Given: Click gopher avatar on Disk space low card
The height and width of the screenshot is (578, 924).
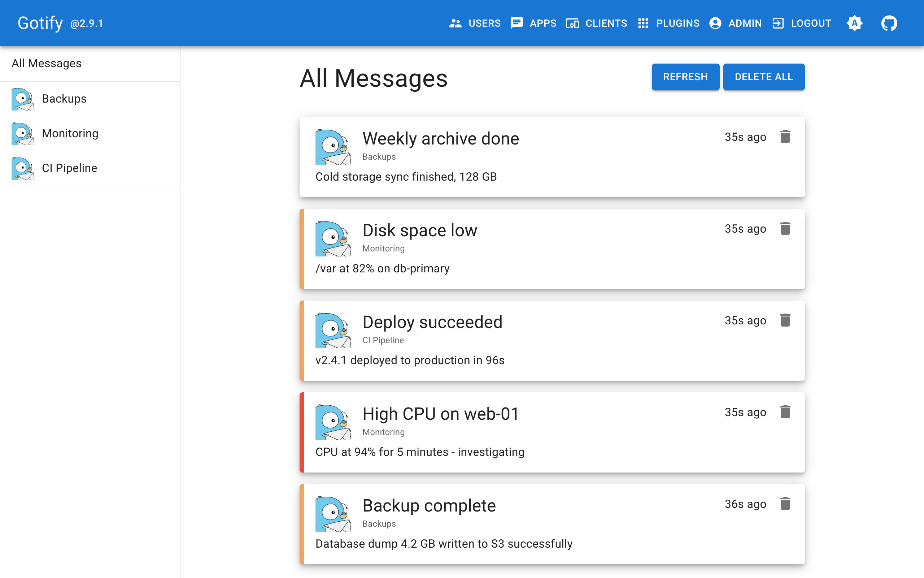Looking at the screenshot, I should (334, 239).
